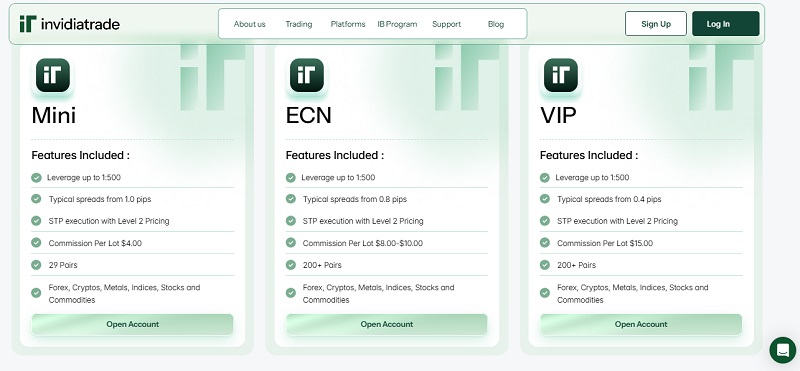Click ECN card's Leverage checkmark icon

tap(291, 178)
